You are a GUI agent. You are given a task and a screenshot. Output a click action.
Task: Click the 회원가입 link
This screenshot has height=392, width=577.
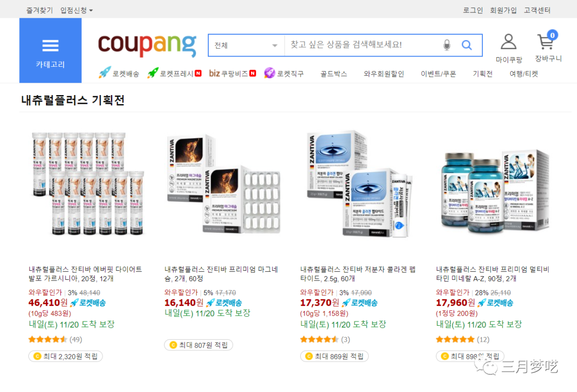tap(503, 10)
